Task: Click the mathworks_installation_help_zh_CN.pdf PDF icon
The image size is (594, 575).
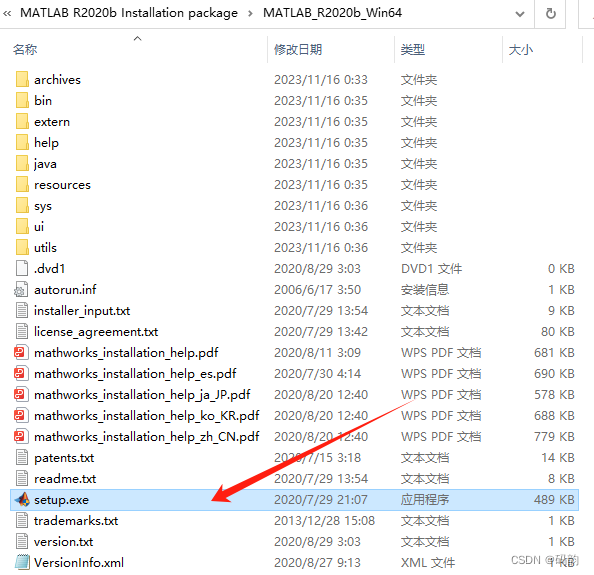Action: pyautogui.click(x=21, y=437)
